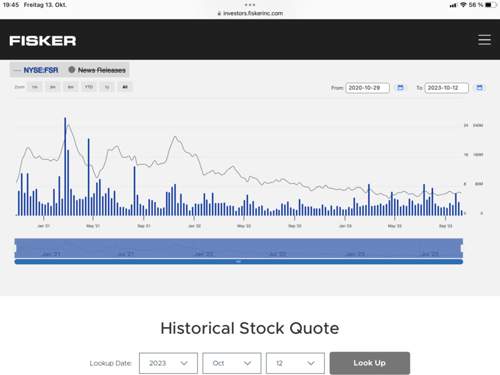Viewport: 500px width, 375px height.
Task: Click the chart navigator scrollbar handle
Action: tap(238, 262)
